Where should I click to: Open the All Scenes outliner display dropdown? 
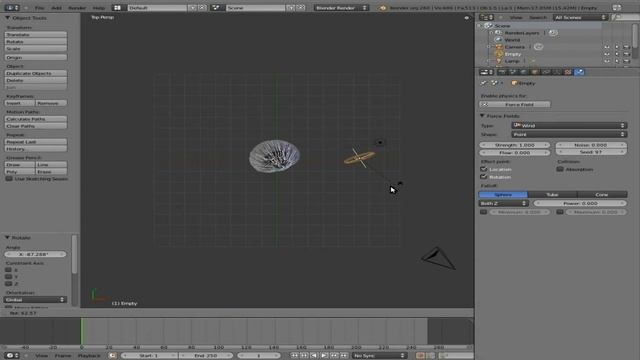580,17
